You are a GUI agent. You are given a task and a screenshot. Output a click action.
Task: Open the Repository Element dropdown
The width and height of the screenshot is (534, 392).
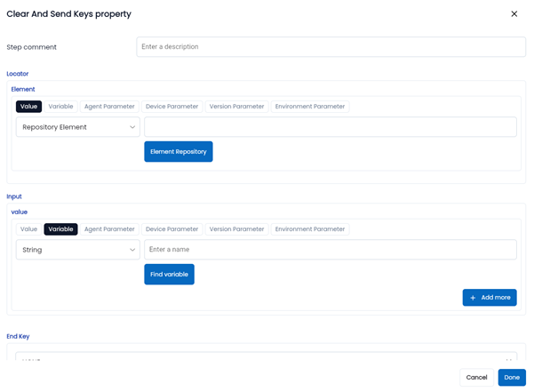[x=78, y=127]
